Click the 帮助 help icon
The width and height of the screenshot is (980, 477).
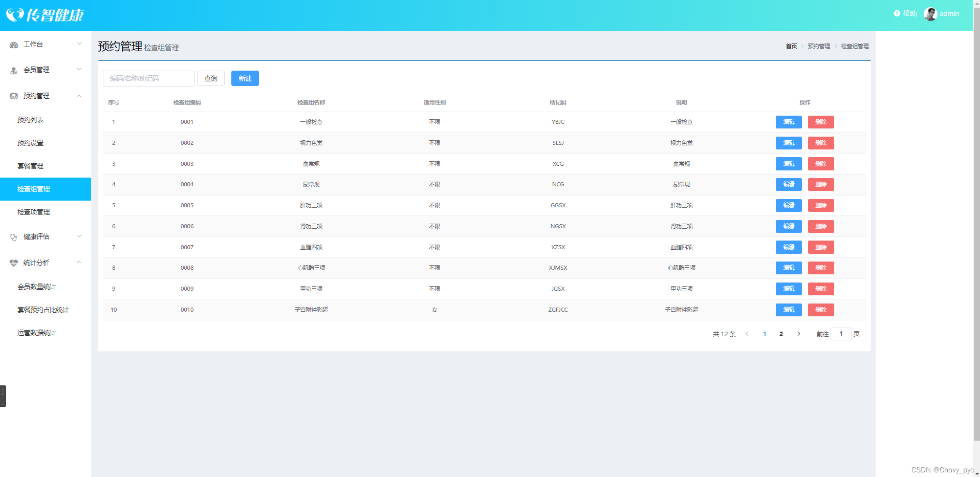897,14
